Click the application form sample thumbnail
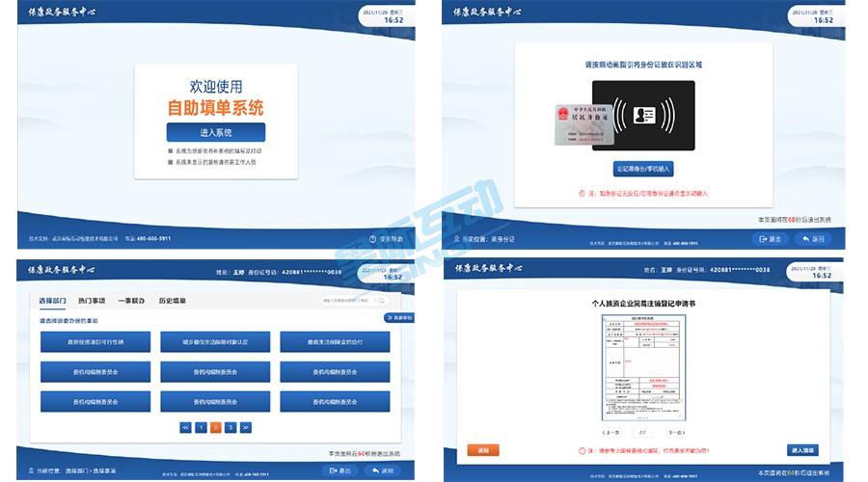 pyautogui.click(x=643, y=368)
